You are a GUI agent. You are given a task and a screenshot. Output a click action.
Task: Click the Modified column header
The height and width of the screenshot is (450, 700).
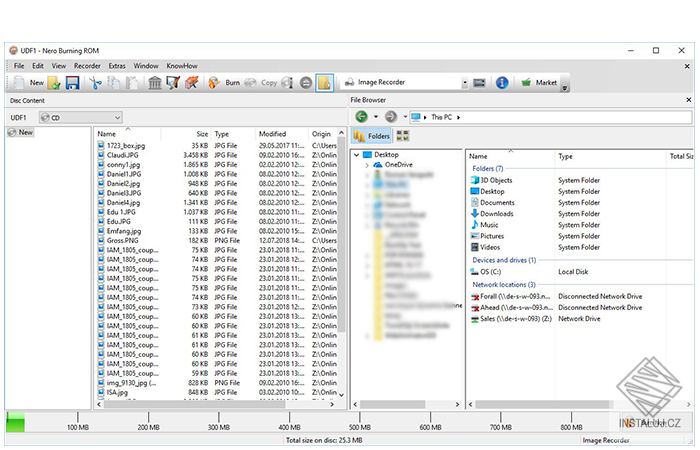tap(272, 133)
